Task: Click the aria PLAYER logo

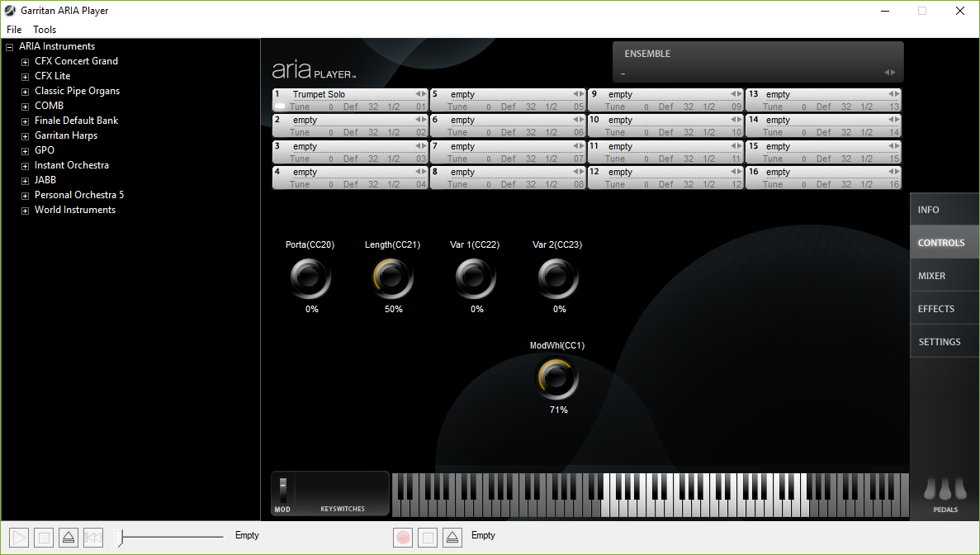Action: point(314,70)
